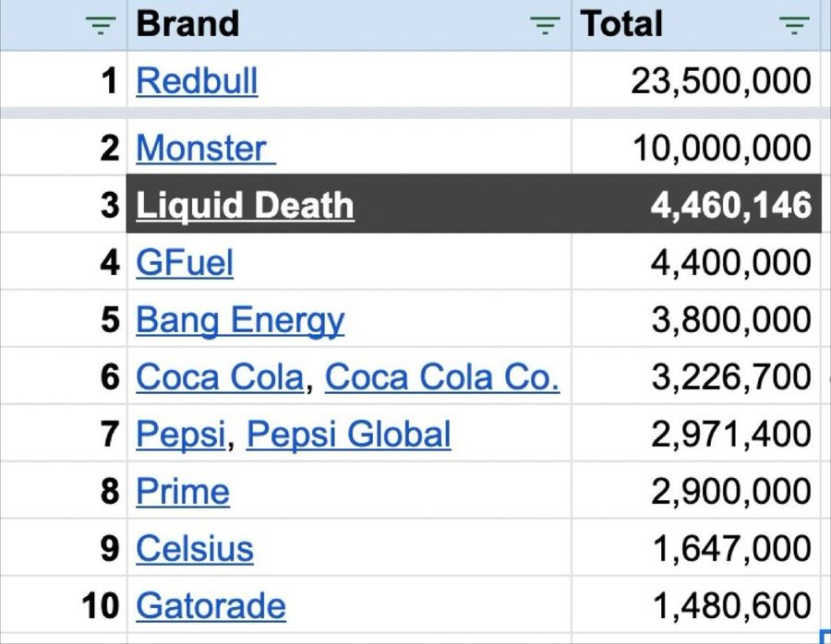Open the filter icon in Brand column
831x644 pixels.
[545, 24]
